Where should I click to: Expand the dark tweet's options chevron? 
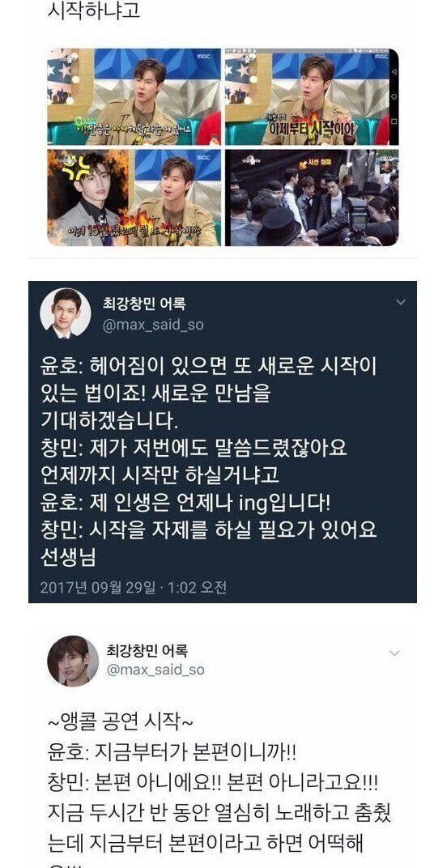(401, 302)
